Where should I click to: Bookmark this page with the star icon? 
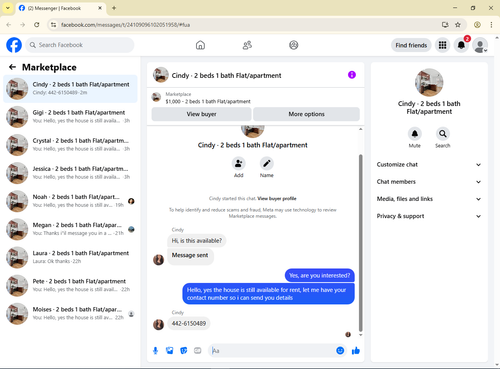coord(458,25)
